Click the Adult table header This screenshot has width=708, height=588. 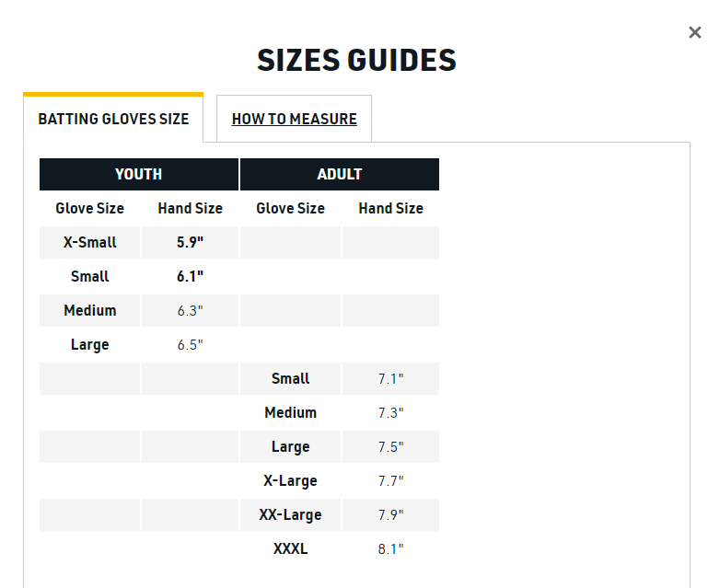tap(340, 174)
